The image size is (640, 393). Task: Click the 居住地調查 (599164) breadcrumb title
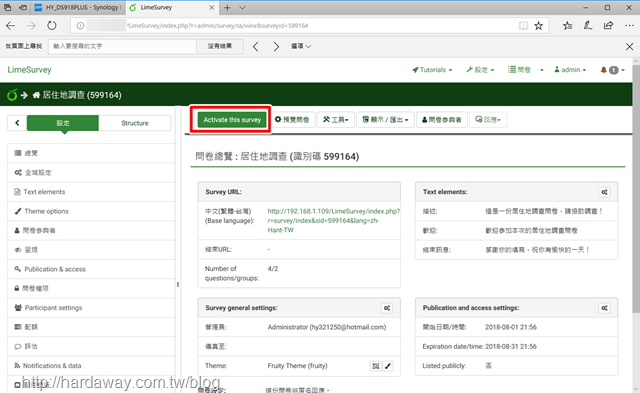click(x=82, y=95)
